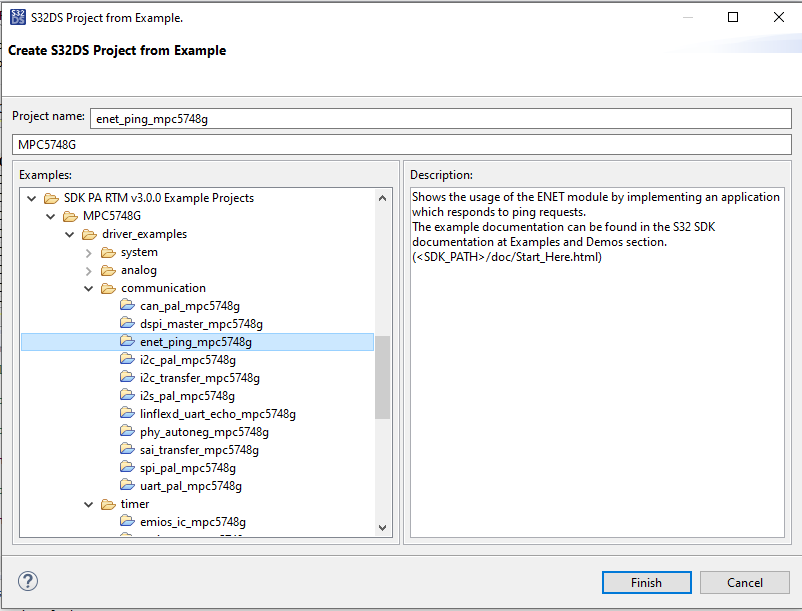Select the i2c_transfer_mpc5748g example
The width and height of the screenshot is (802, 611).
click(199, 378)
